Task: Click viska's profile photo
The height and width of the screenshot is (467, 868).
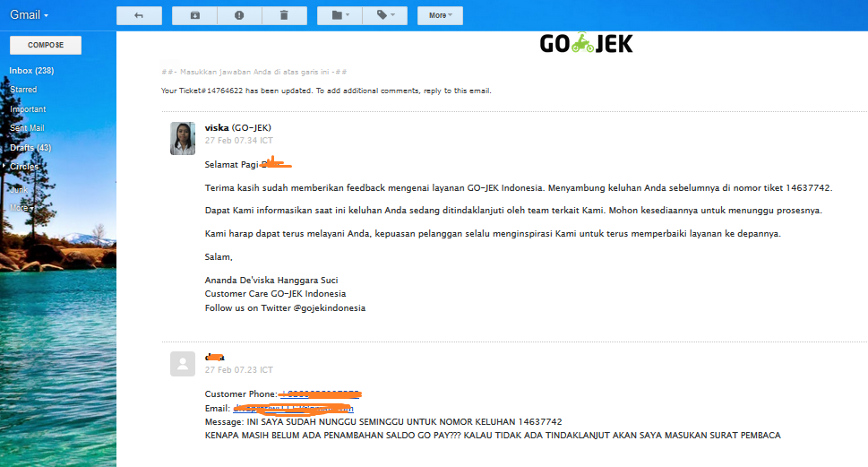Action: tap(183, 139)
